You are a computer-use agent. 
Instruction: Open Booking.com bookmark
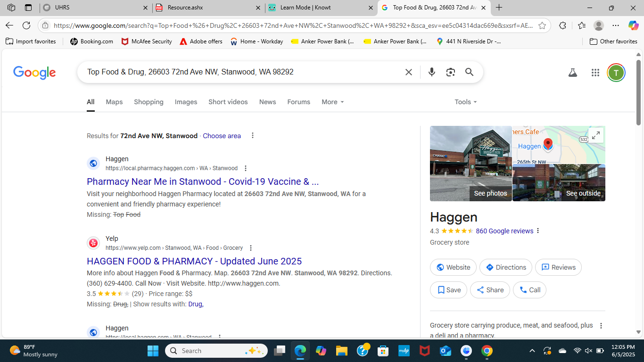(x=91, y=41)
